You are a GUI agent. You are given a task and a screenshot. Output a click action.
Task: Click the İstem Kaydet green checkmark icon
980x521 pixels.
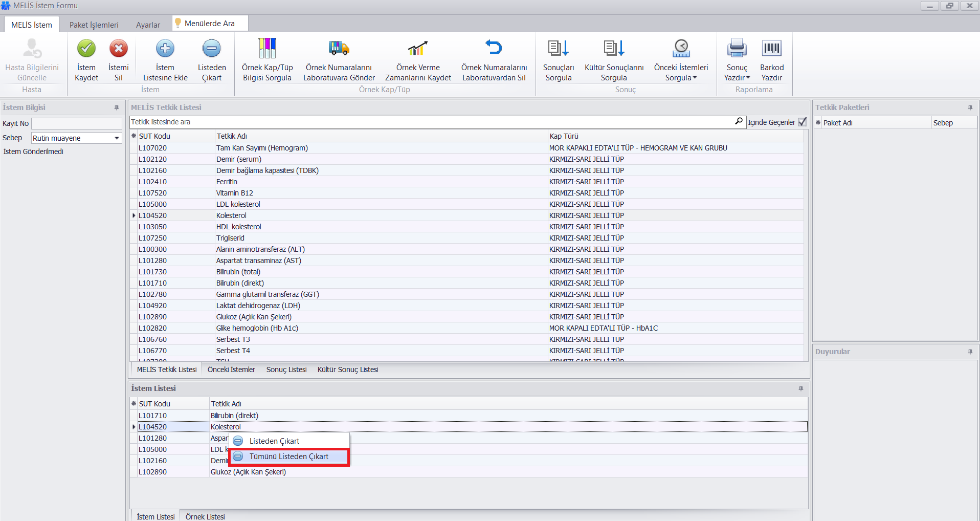[86, 49]
